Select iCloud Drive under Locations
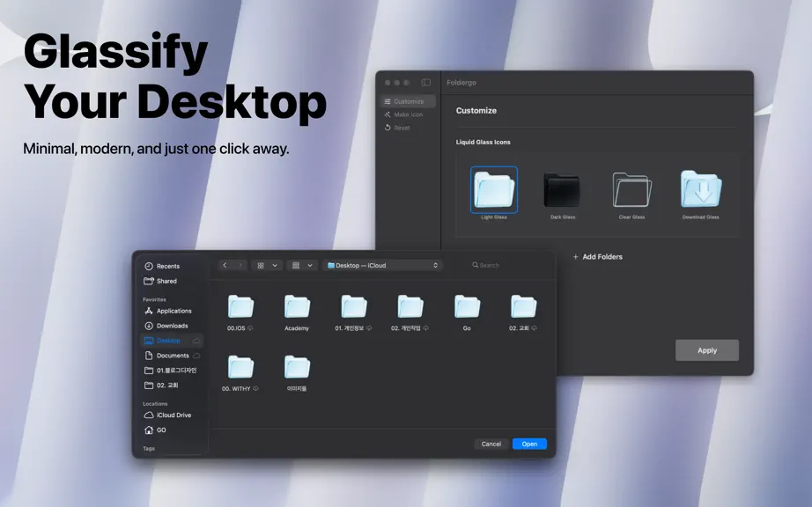 pos(172,415)
